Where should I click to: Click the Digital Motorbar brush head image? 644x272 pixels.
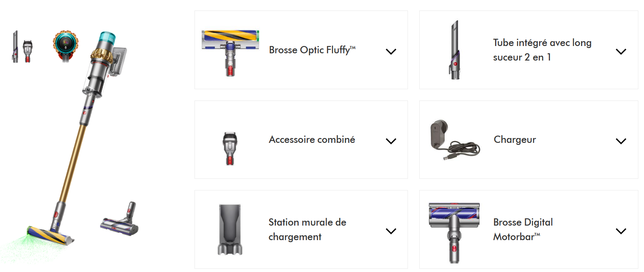click(x=454, y=231)
